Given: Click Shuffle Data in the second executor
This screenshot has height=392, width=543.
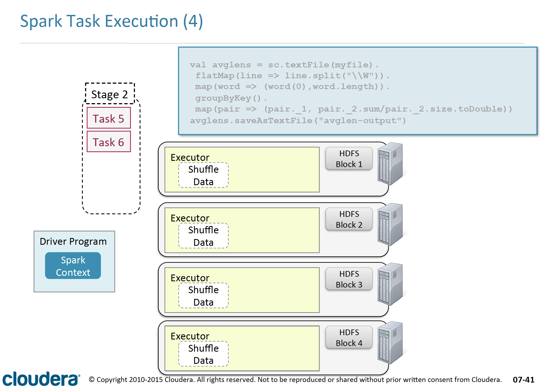Looking at the screenshot, I should 203,236.
